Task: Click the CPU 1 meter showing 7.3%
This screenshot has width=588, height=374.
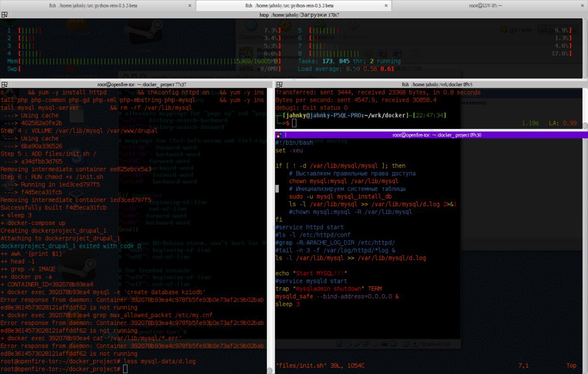Action: [144, 30]
